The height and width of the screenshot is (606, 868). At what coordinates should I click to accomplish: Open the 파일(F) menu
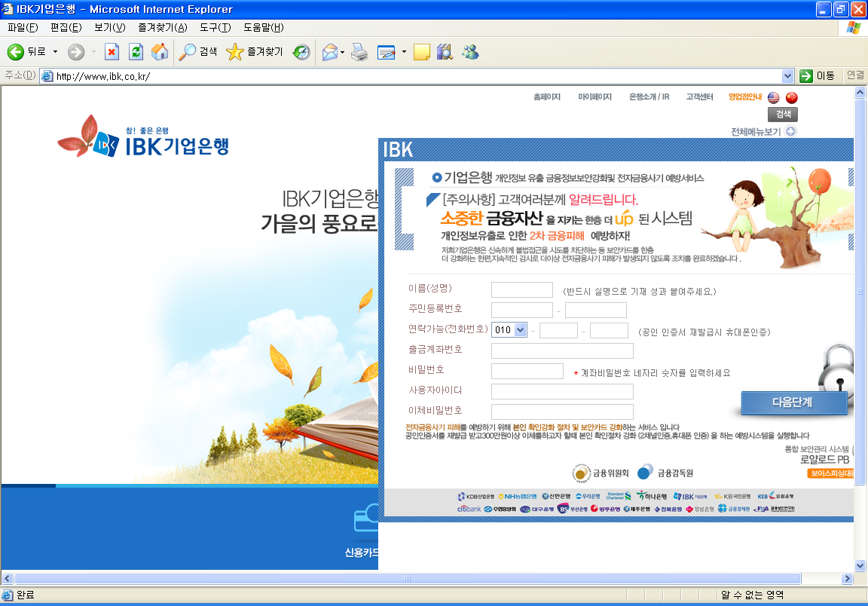coord(23,28)
